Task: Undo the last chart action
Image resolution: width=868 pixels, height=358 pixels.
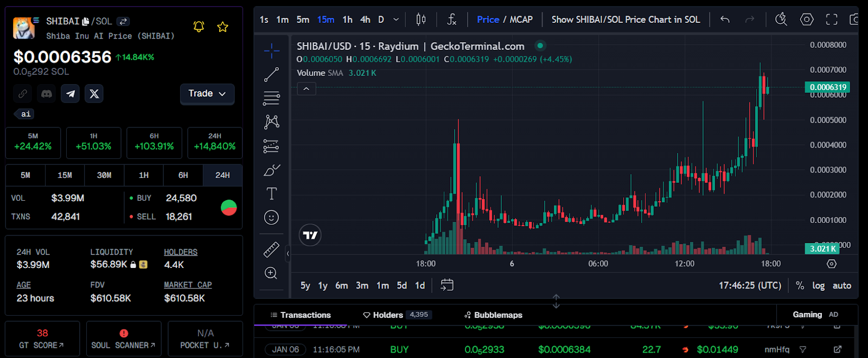Action: (725, 20)
